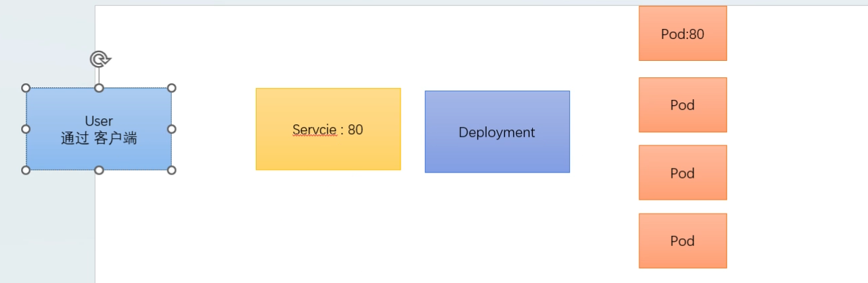Click the word User in the blue box
The image size is (868, 283).
click(99, 121)
